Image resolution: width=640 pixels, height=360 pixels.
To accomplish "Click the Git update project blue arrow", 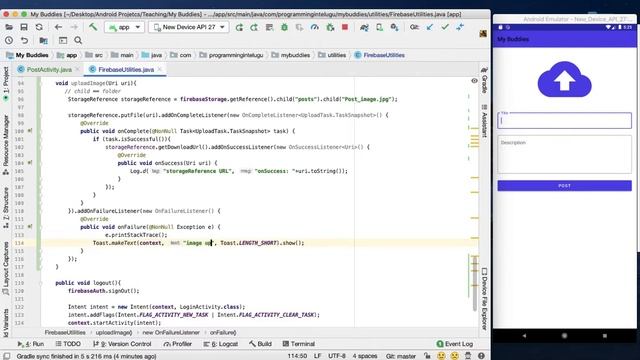I will click(430, 27).
